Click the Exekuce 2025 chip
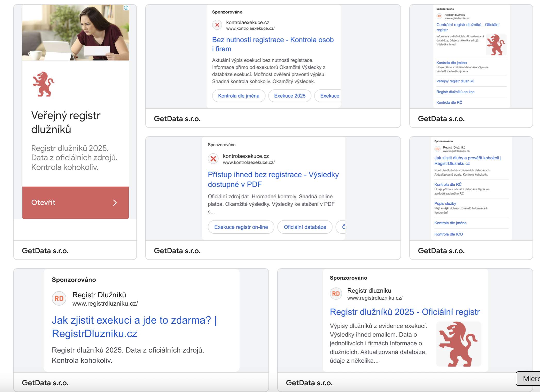The width and height of the screenshot is (540, 392). tap(290, 96)
